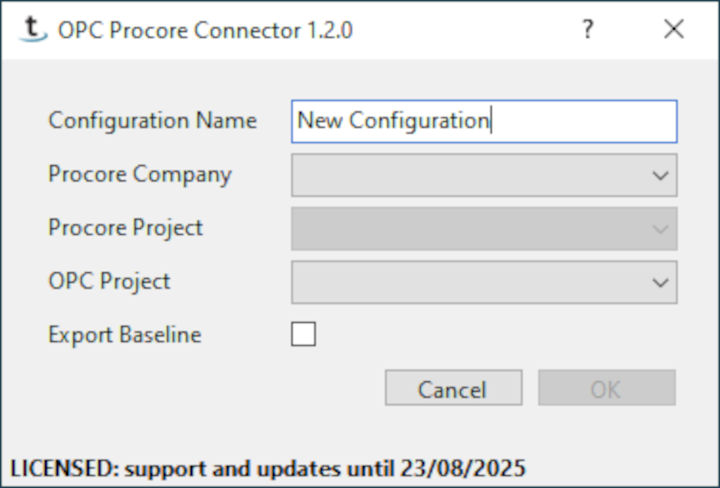This screenshot has height=488, width=720.
Task: Click the Procore Company chevron arrow
Action: [x=660, y=175]
